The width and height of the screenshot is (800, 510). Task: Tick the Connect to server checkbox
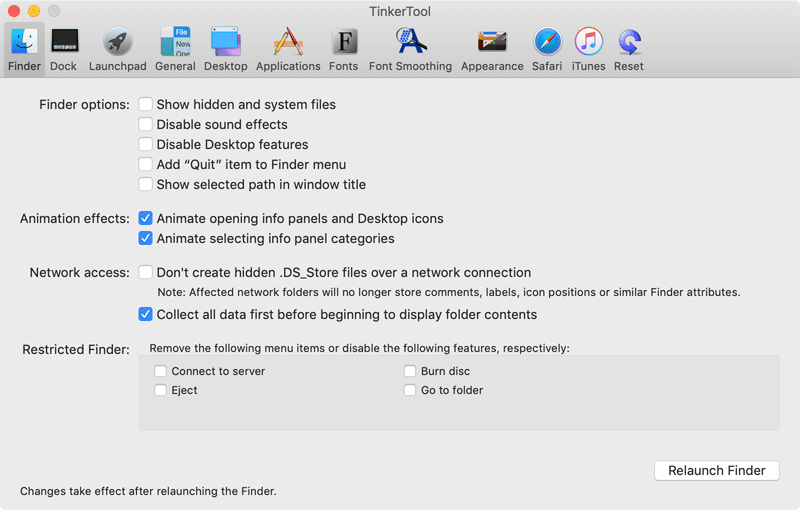click(x=161, y=371)
